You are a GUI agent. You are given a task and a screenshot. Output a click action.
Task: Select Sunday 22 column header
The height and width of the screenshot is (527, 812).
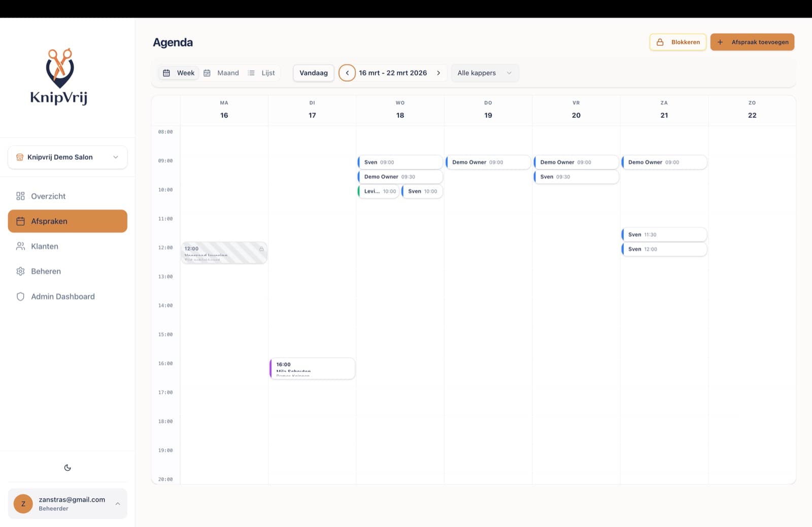pos(752,110)
